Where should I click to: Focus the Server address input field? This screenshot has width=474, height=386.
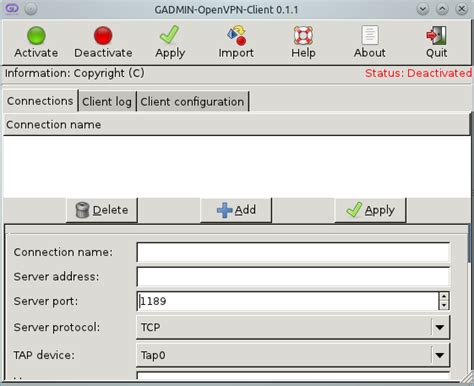[293, 277]
